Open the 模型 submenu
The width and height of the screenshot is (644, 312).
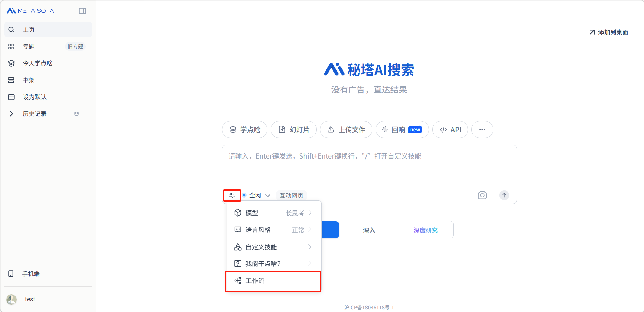tap(272, 213)
